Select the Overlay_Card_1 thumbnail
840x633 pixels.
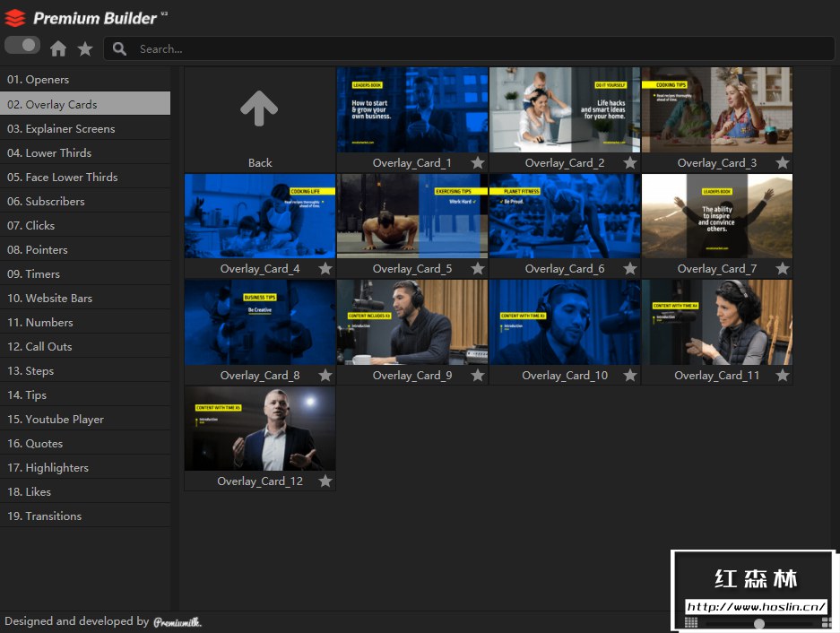pos(412,110)
